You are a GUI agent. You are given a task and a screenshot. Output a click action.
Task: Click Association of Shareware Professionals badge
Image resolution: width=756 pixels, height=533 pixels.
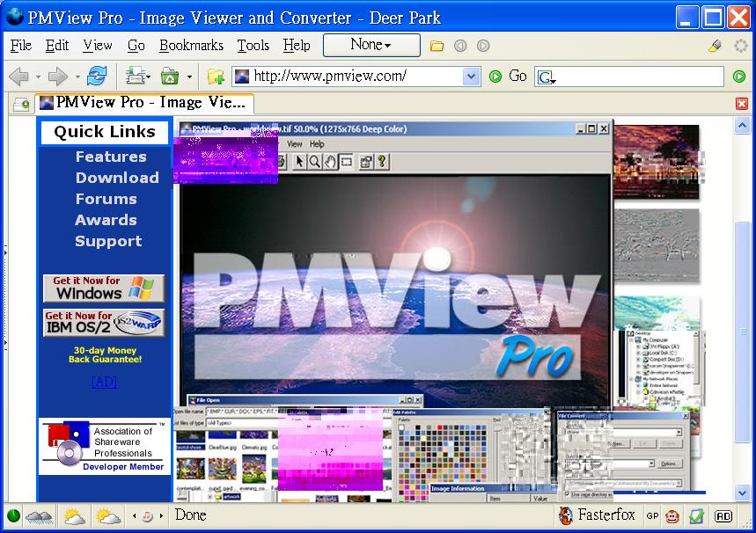point(105,447)
